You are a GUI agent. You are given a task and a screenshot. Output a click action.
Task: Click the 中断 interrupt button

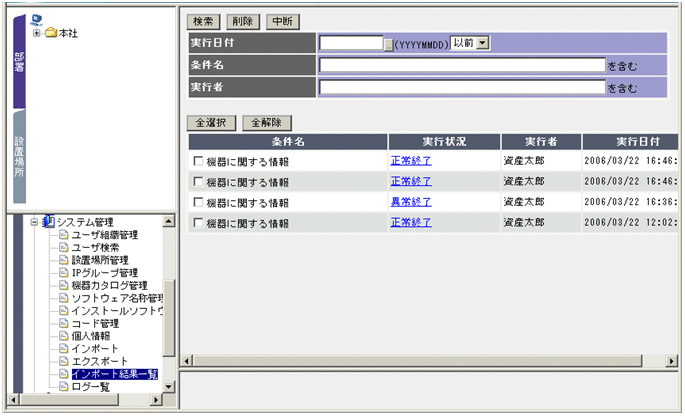point(283,21)
